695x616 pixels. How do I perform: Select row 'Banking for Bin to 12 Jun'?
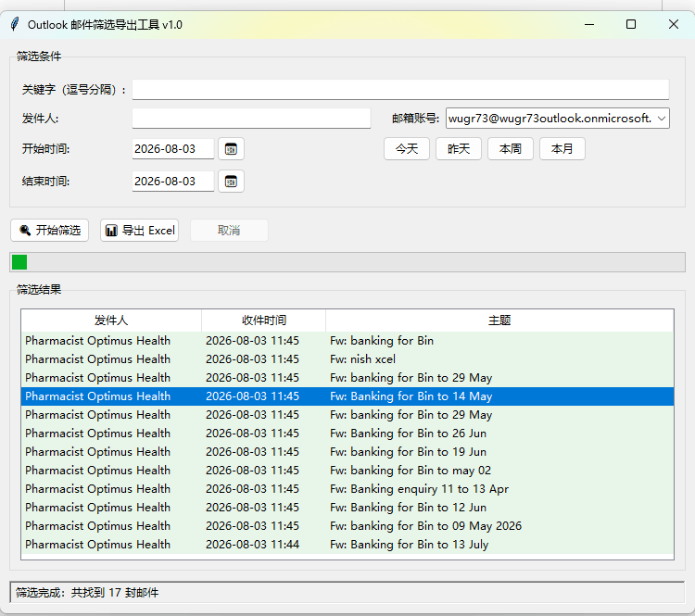347,508
